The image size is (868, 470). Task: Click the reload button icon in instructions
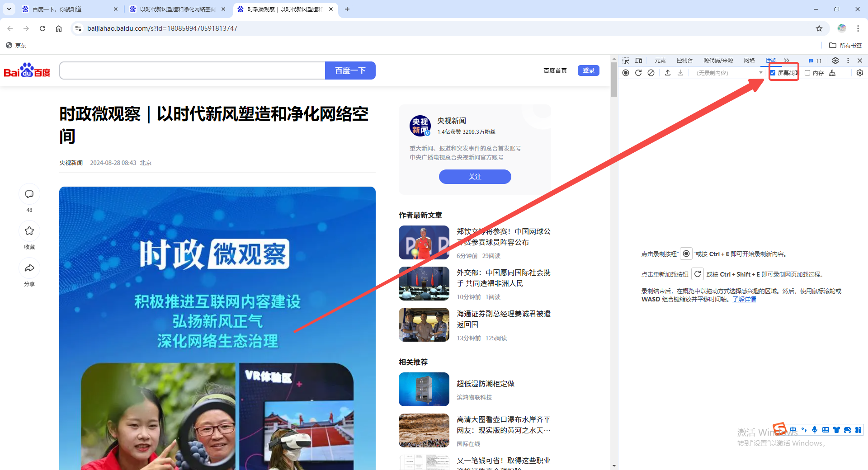tap(698, 274)
